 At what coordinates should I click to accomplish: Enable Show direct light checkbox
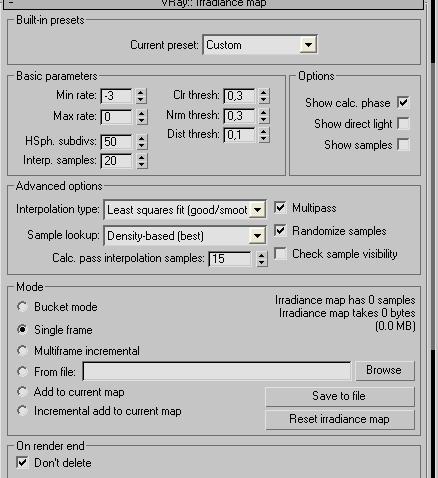(x=403, y=124)
